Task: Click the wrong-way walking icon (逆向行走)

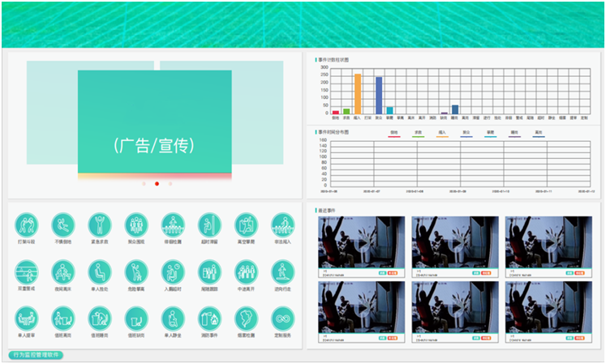Action: point(282,271)
